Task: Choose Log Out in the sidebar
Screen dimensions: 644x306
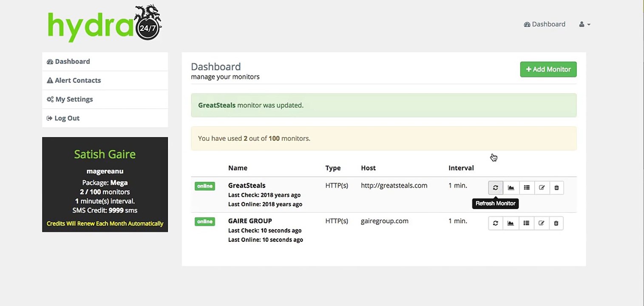Action: [105, 118]
